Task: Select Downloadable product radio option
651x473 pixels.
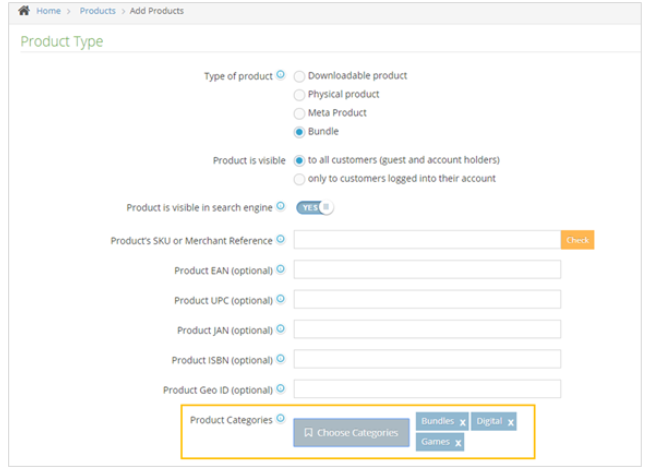Action: [x=299, y=76]
